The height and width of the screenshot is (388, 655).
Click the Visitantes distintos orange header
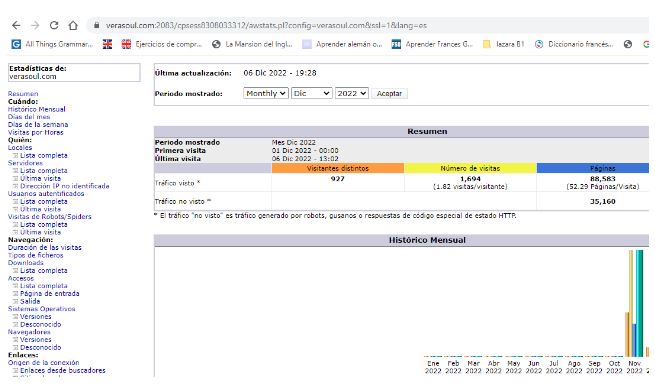(x=338, y=168)
